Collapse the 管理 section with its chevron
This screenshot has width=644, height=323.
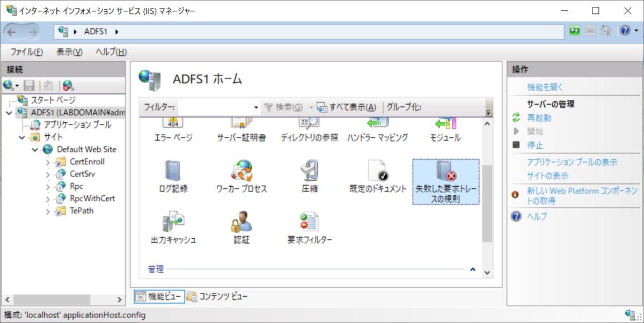coord(471,269)
